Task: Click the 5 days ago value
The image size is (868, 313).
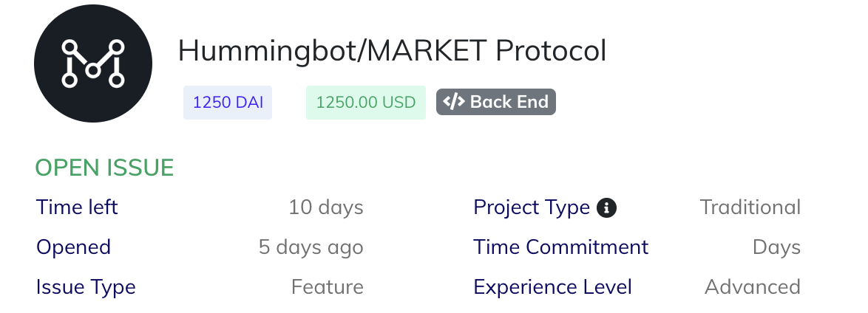Action: tap(311, 247)
